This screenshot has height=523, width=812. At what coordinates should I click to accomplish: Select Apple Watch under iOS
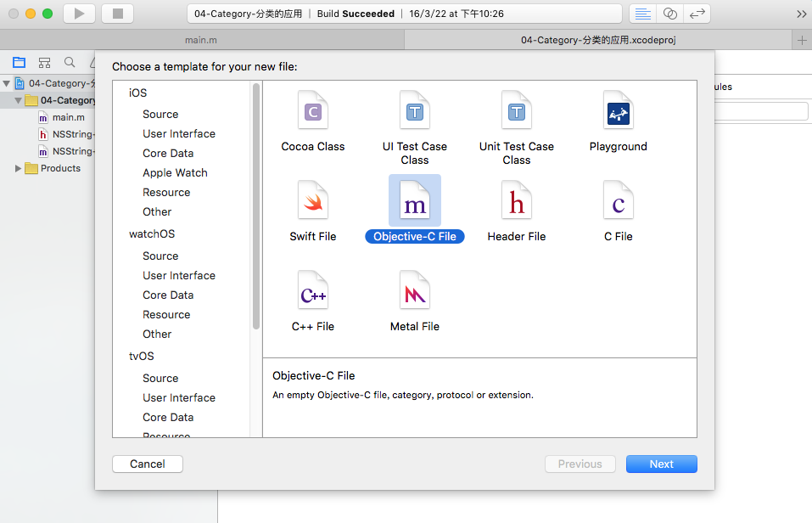coord(175,172)
